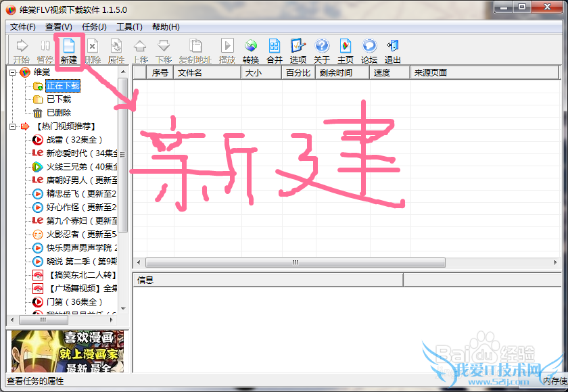Select the 正在下载 folder
The width and height of the screenshot is (568, 392).
[x=63, y=86]
